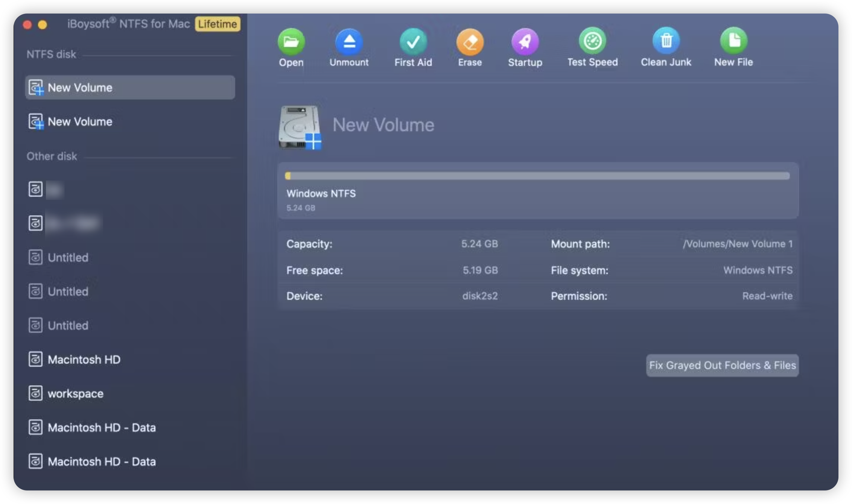The width and height of the screenshot is (852, 504).
Task: Click the Other disk section header
Action: (52, 156)
